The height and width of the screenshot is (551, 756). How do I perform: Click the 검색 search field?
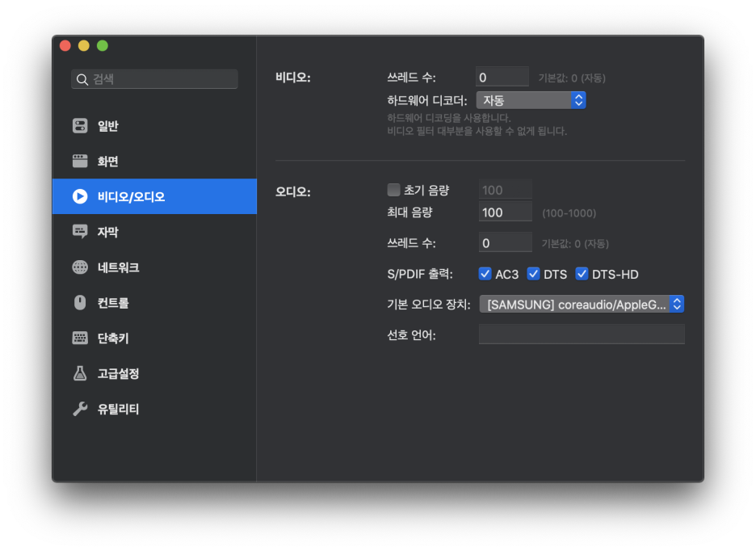[153, 79]
